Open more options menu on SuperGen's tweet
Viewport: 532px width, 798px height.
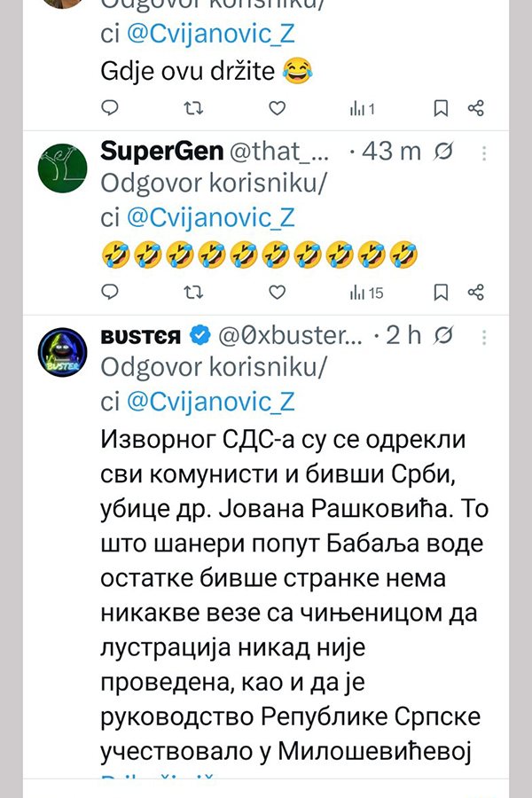click(x=485, y=153)
